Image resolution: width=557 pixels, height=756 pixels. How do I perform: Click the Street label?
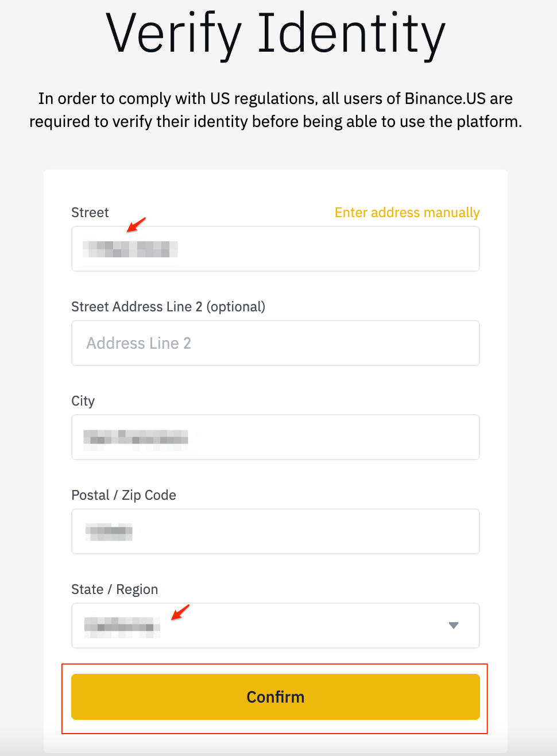click(x=90, y=213)
